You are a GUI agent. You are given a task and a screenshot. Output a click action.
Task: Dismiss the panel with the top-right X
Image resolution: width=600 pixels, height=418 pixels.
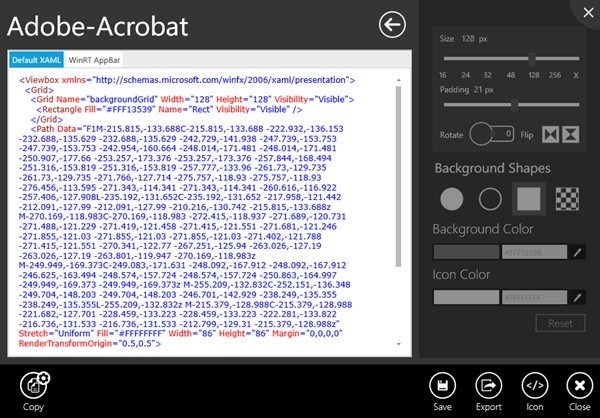click(588, 13)
